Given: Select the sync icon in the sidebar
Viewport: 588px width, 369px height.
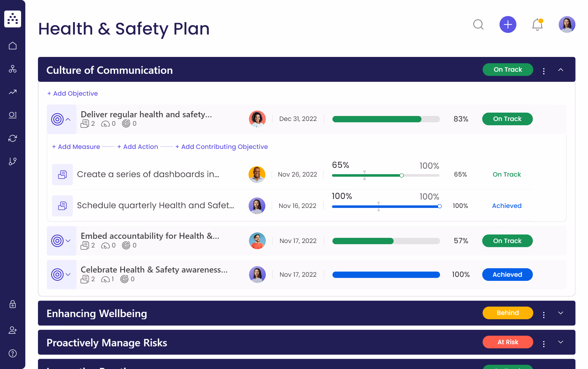Looking at the screenshot, I should [x=12, y=138].
